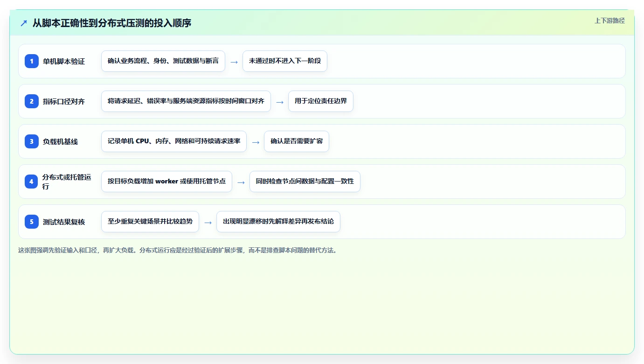The width and height of the screenshot is (644, 364).
Task: Click the box 出现明显漂移时先解释差异再发布结论
Action: [278, 222]
